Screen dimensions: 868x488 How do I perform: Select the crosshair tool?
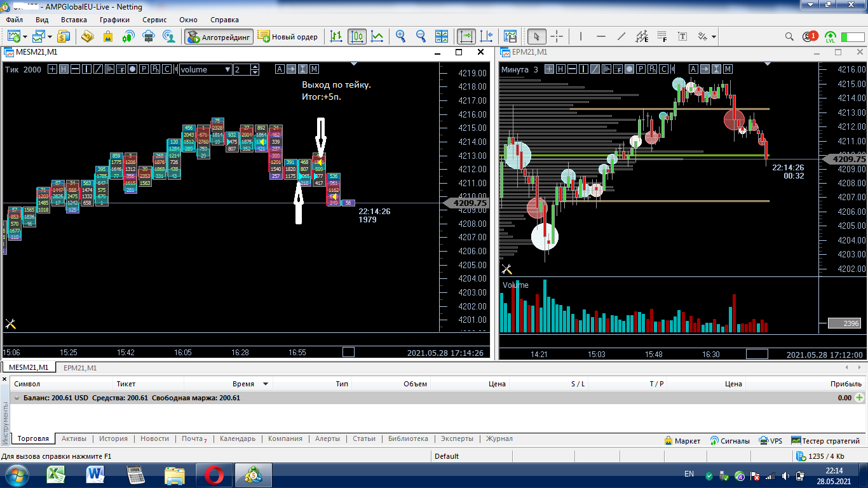click(557, 36)
